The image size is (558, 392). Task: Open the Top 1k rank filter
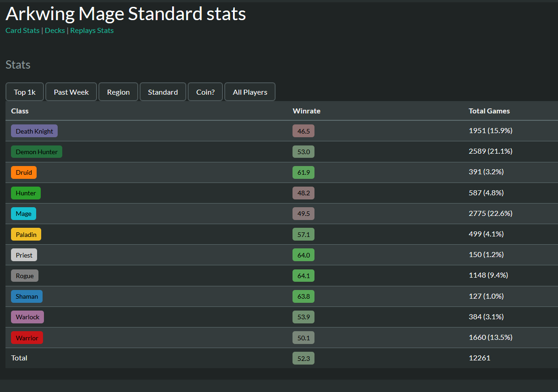[x=25, y=92]
